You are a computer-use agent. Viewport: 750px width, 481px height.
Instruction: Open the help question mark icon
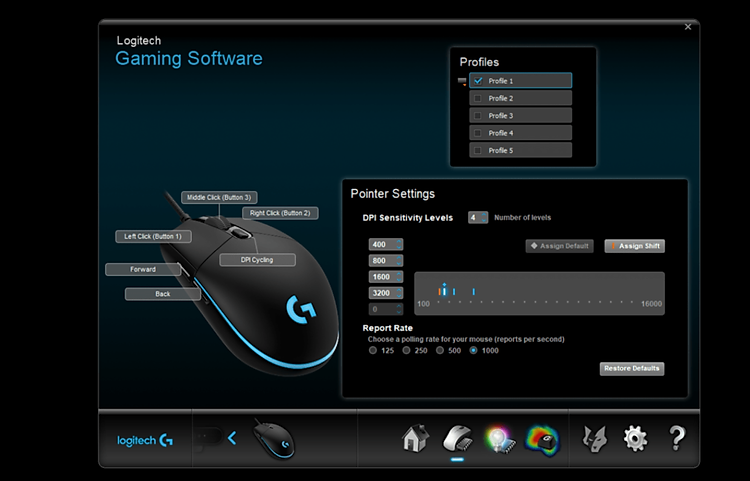coord(676,438)
